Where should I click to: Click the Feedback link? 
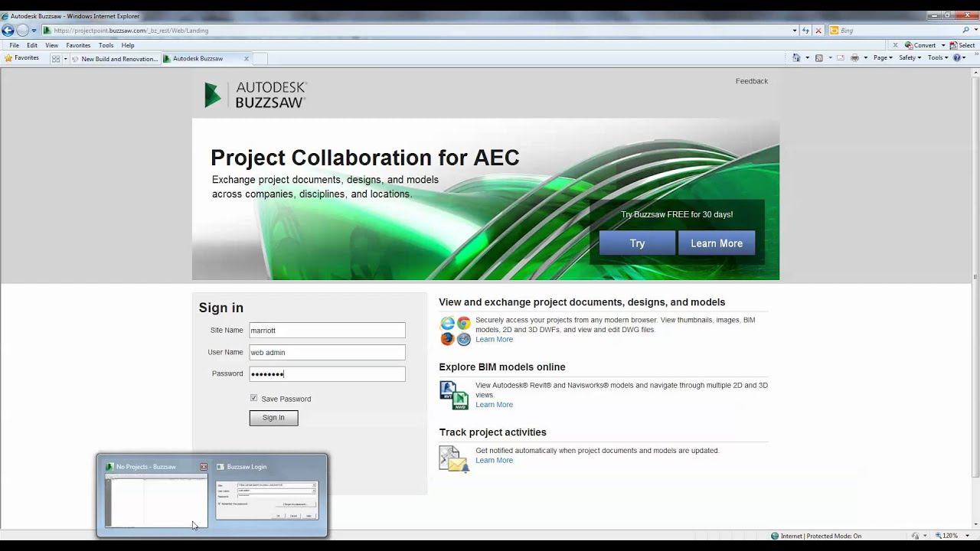tap(752, 81)
